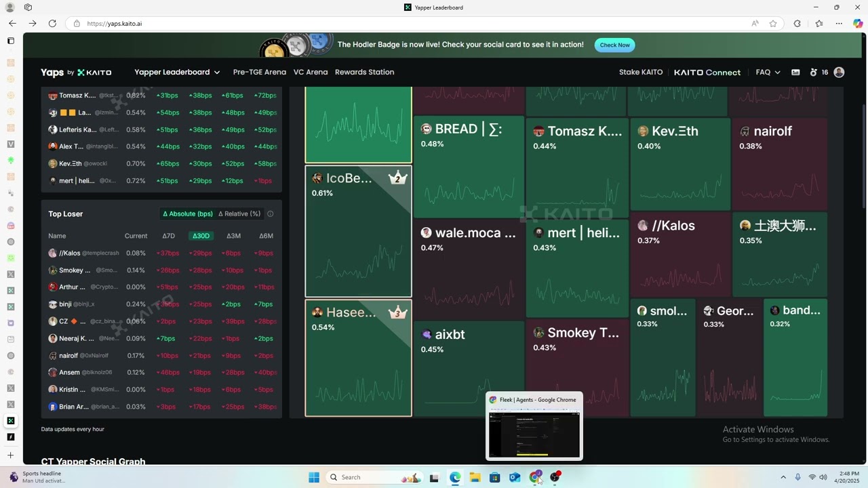The height and width of the screenshot is (488, 868).
Task: Open Outlook from the taskbar
Action: (515, 477)
